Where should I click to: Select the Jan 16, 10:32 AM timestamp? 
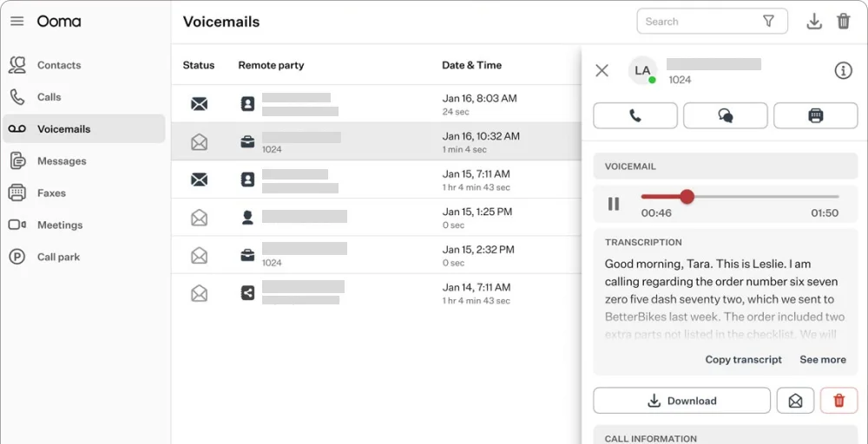click(x=481, y=136)
